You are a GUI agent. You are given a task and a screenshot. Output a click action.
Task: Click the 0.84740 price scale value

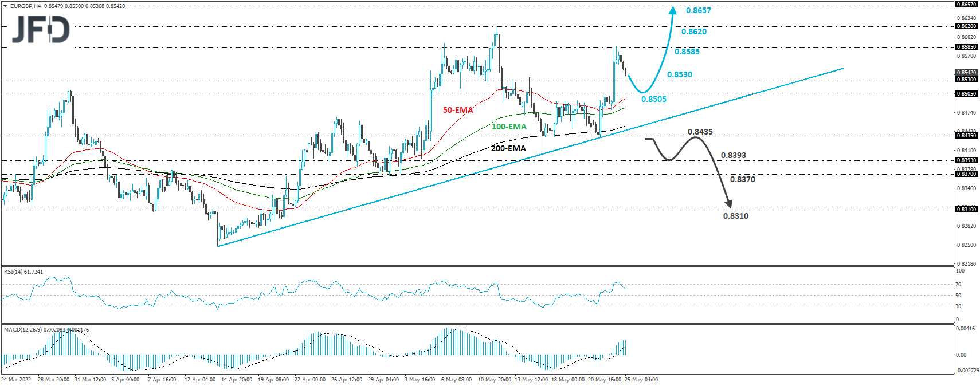click(966, 113)
